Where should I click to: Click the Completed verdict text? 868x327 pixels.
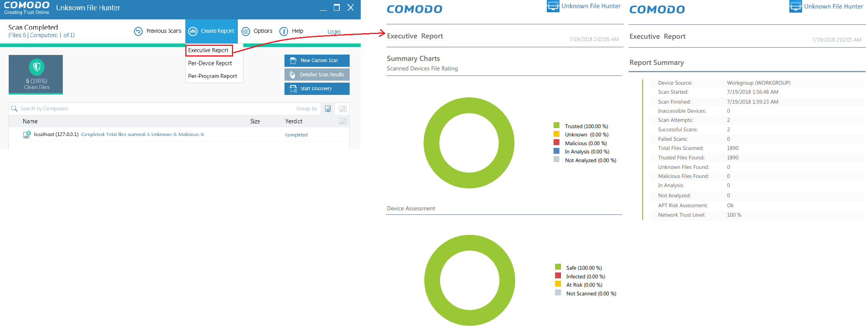[x=296, y=135]
